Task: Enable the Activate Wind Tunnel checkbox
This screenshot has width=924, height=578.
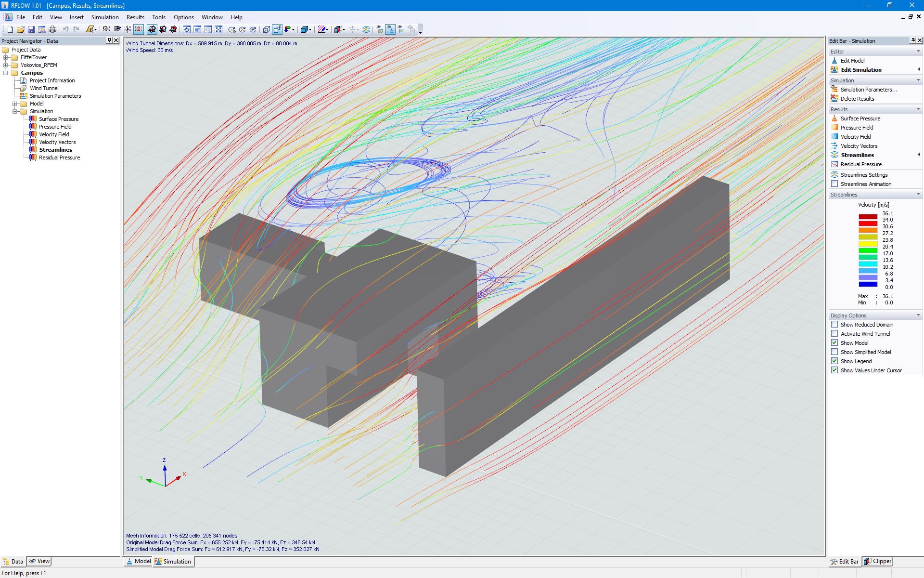Action: click(x=834, y=333)
